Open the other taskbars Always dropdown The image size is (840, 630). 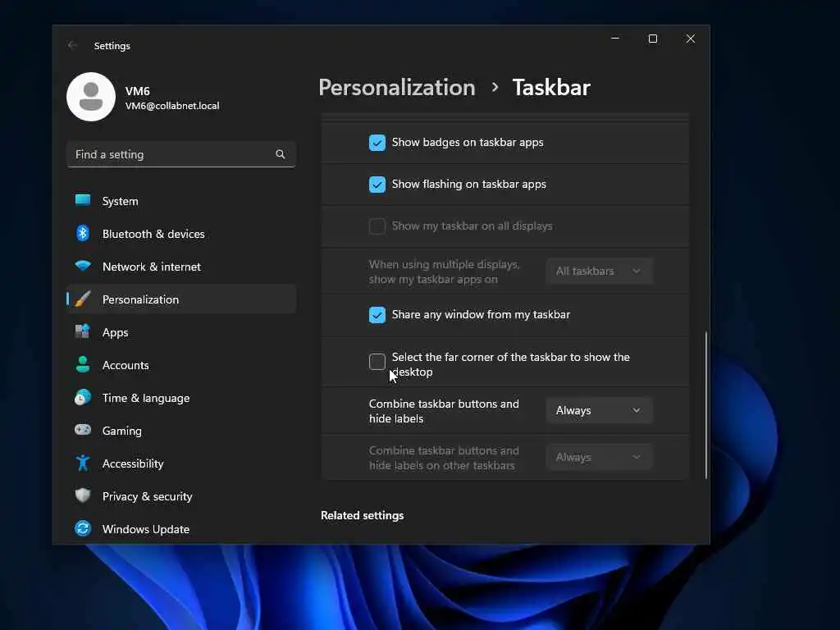pyautogui.click(x=600, y=458)
